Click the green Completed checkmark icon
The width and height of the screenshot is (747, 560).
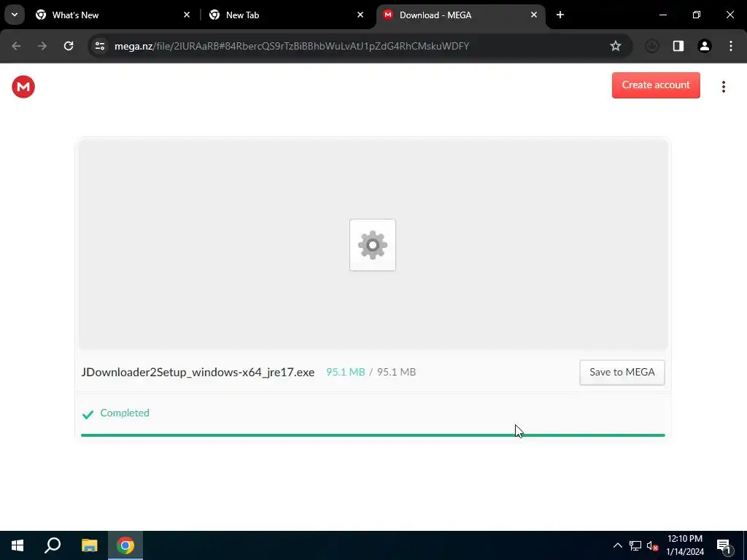88,414
